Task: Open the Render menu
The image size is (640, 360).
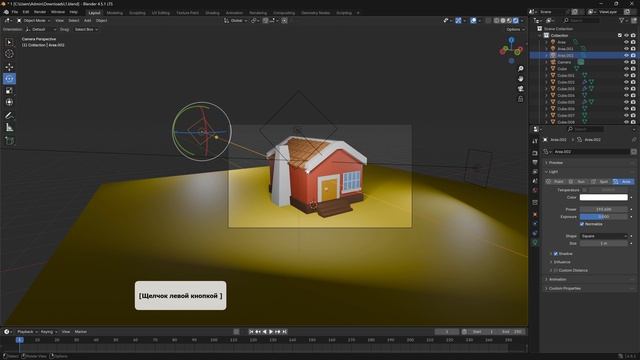Action: (x=40, y=12)
